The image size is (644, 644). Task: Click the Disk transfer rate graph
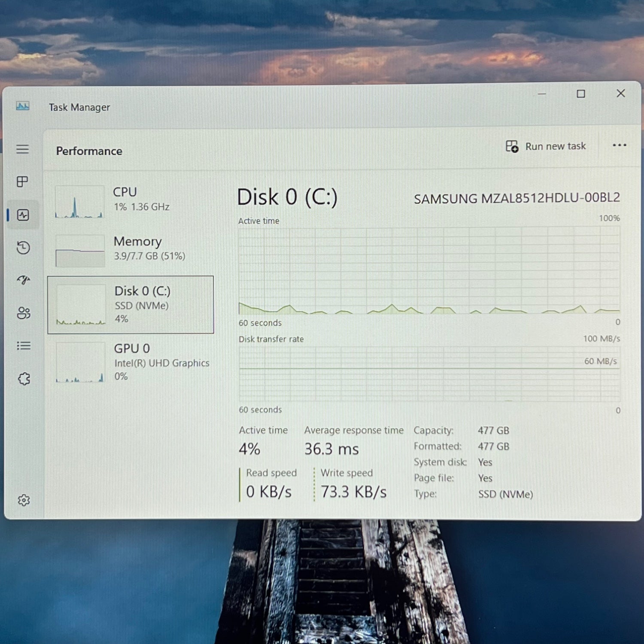pyautogui.click(x=429, y=374)
